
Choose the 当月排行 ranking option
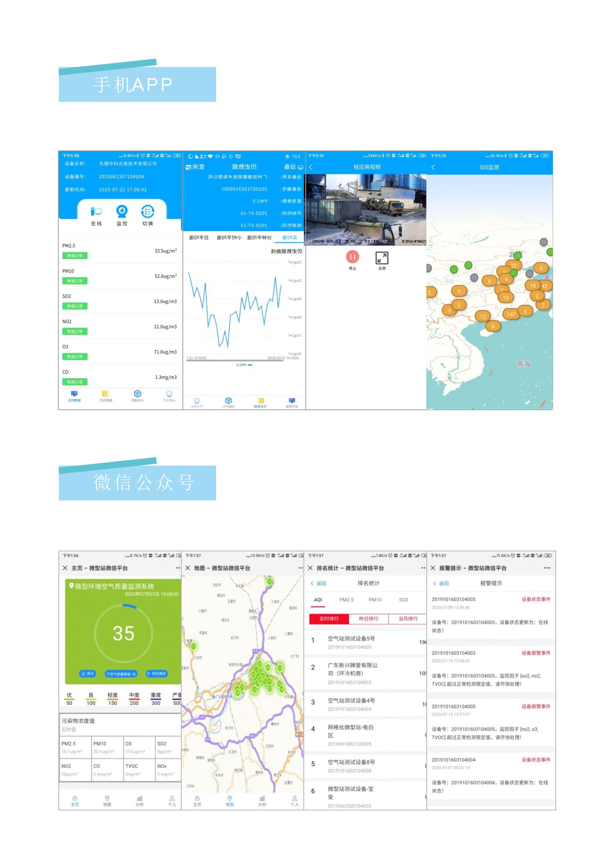[x=408, y=619]
